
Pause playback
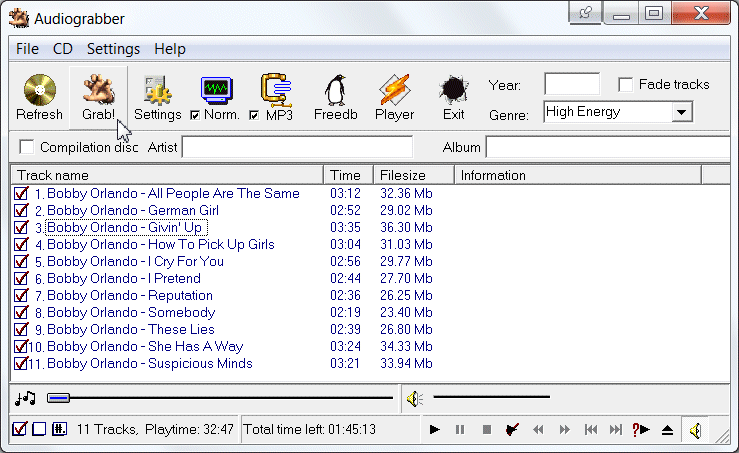460,429
